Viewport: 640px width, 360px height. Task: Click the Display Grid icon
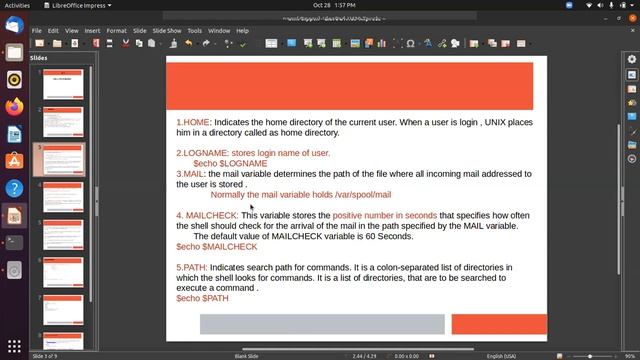(x=271, y=43)
